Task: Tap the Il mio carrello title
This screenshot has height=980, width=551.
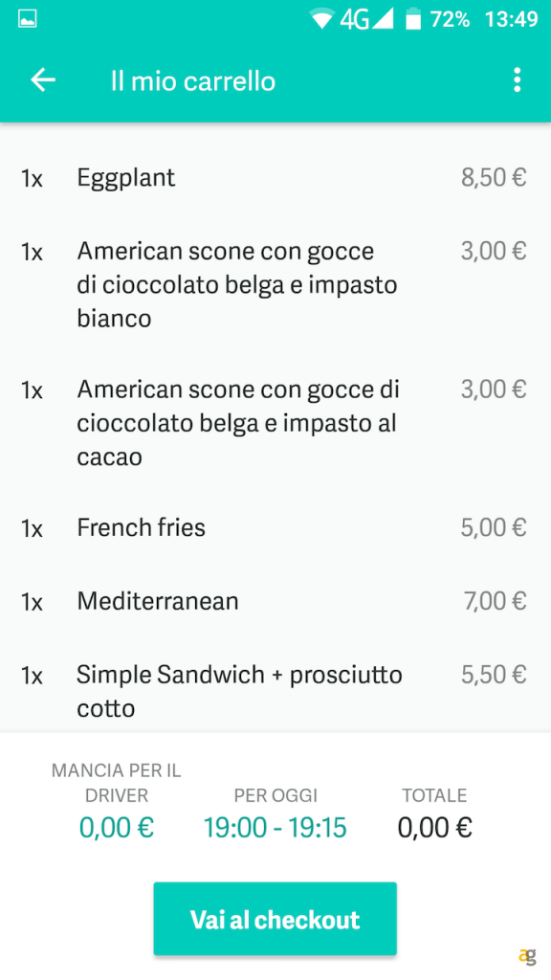Action: coord(191,80)
